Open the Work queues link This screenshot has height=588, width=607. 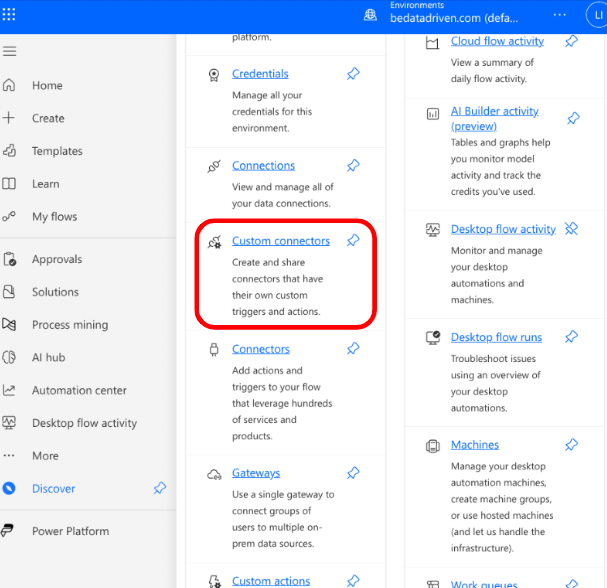tap(484, 583)
